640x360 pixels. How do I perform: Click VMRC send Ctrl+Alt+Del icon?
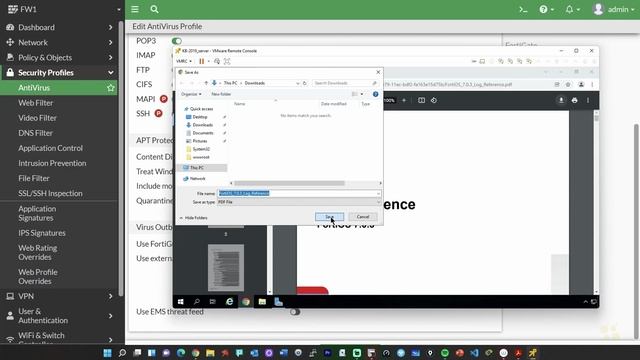click(217, 61)
